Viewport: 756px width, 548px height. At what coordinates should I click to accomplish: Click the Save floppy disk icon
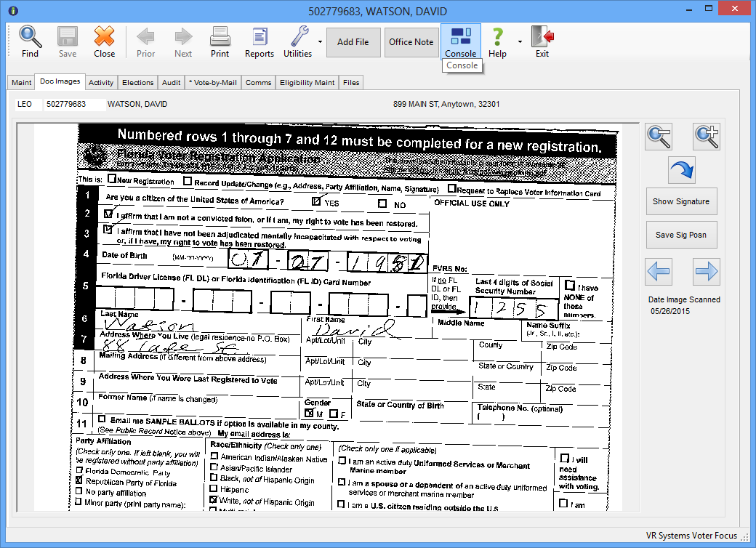point(68,41)
